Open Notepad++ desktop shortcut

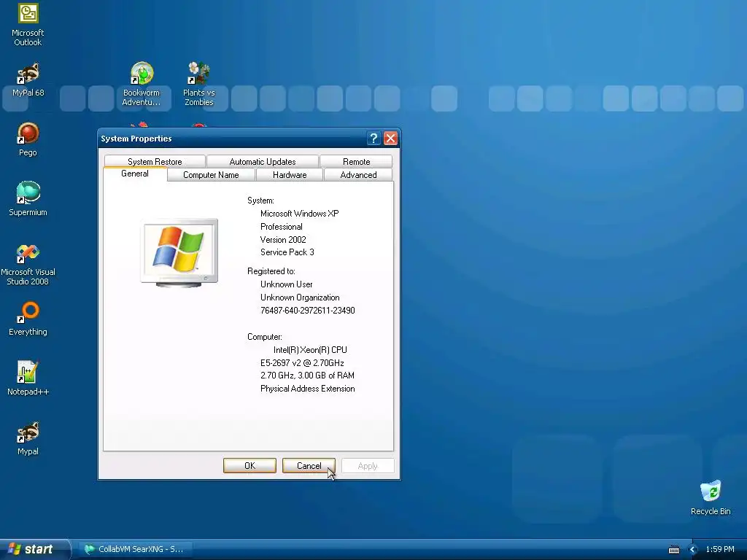(x=28, y=378)
